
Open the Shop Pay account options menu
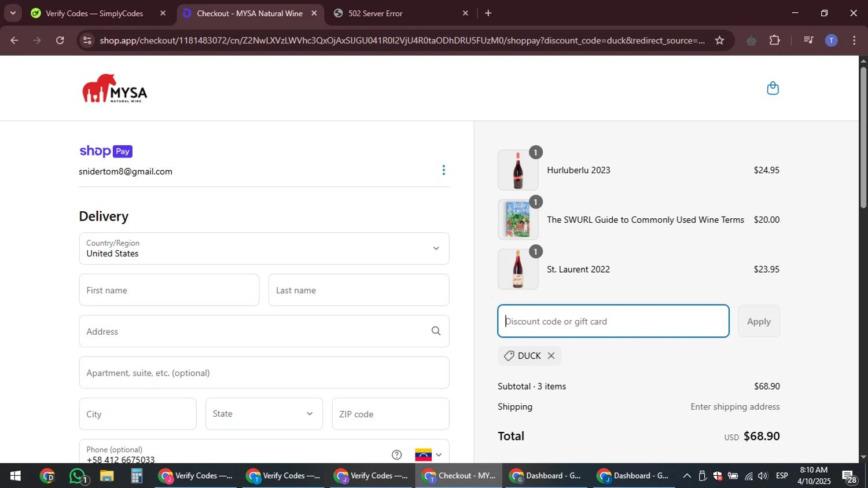[444, 170]
